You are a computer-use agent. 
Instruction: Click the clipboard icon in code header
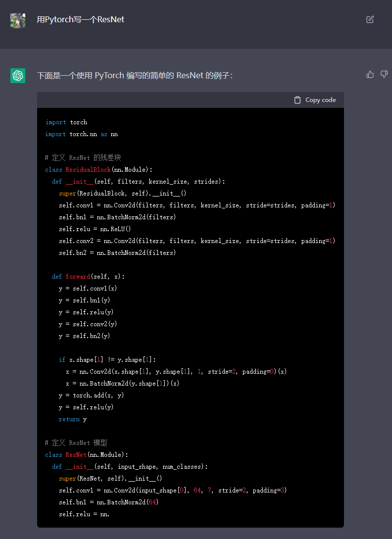coord(297,100)
